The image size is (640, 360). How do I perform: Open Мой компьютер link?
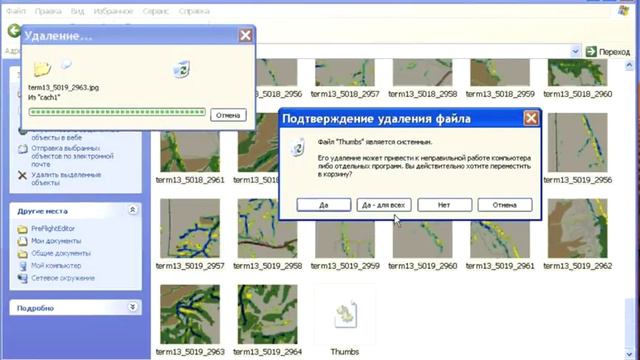coord(56,265)
